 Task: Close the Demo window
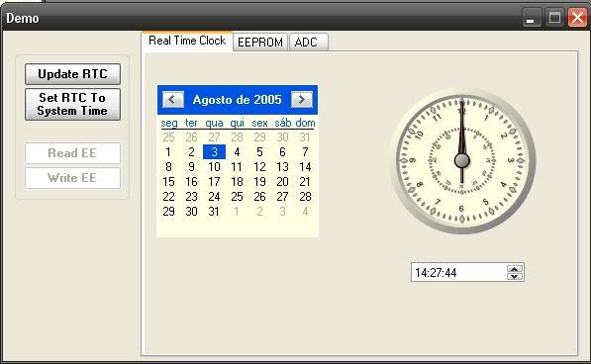pyautogui.click(x=577, y=18)
